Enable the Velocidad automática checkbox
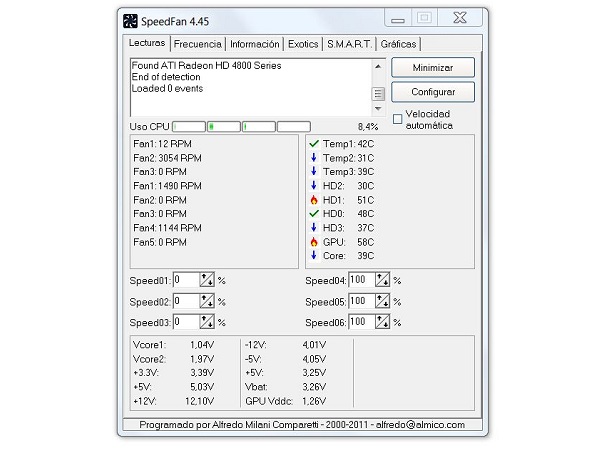The image size is (600, 455). coord(398,119)
